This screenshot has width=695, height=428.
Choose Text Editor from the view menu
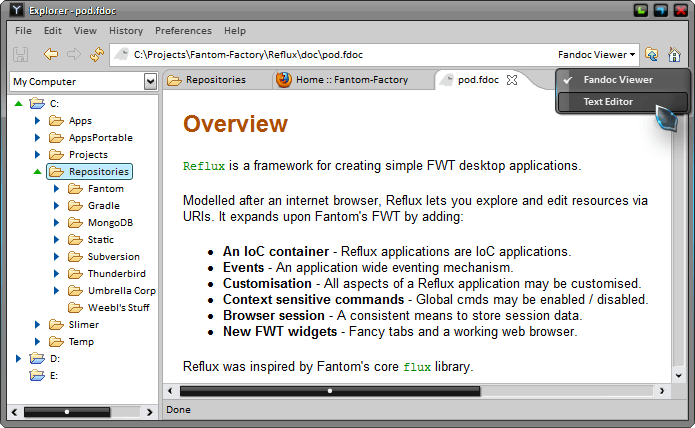point(608,101)
